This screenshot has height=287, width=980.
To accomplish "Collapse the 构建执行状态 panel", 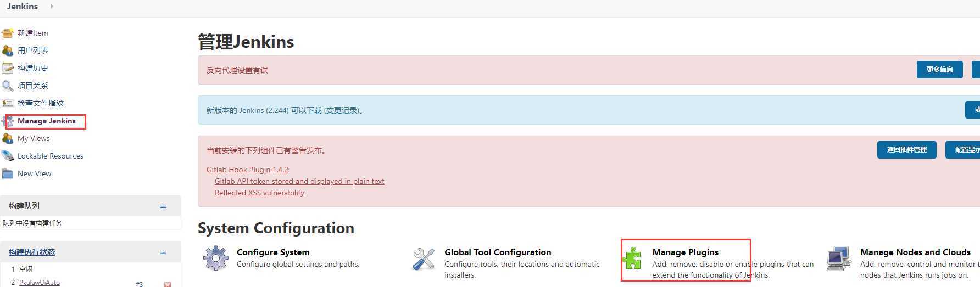I will coord(163,252).
